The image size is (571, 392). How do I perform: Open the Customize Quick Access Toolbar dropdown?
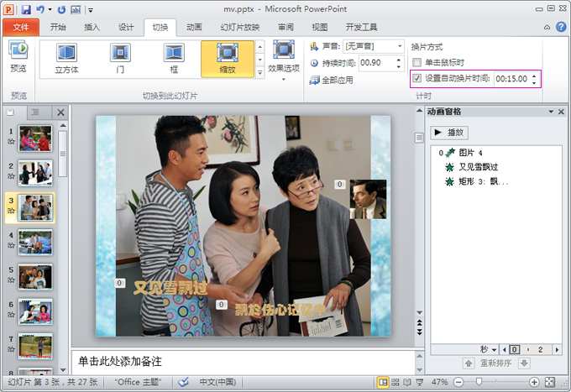91,10
